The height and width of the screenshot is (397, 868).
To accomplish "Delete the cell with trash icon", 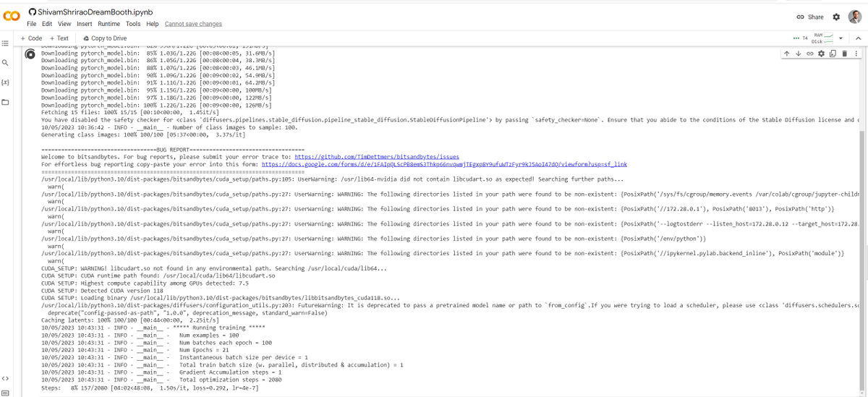I will pos(844,54).
